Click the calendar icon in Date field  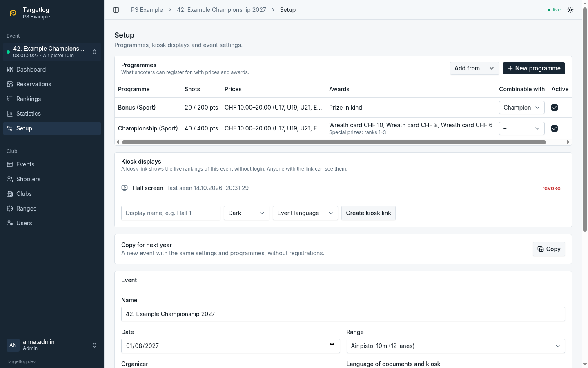point(332,346)
